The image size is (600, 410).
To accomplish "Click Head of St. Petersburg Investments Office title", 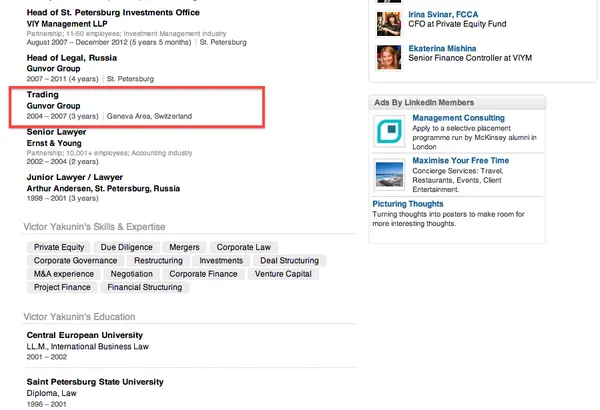I will [113, 13].
